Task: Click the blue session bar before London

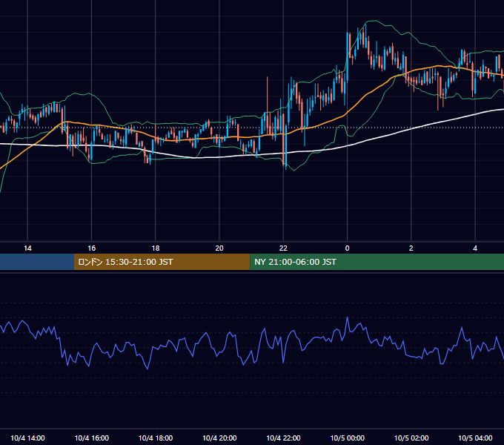Action: point(37,262)
